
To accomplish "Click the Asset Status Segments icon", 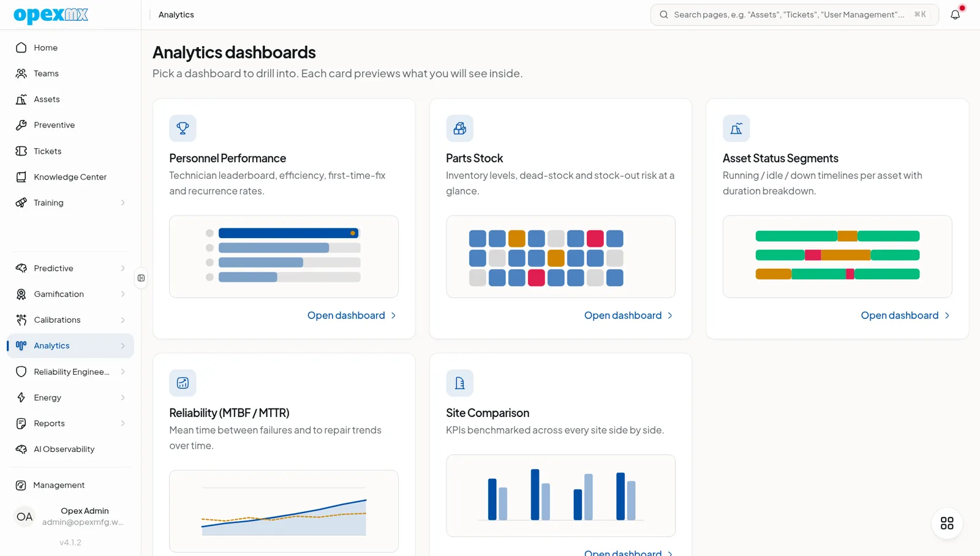I will (x=736, y=128).
